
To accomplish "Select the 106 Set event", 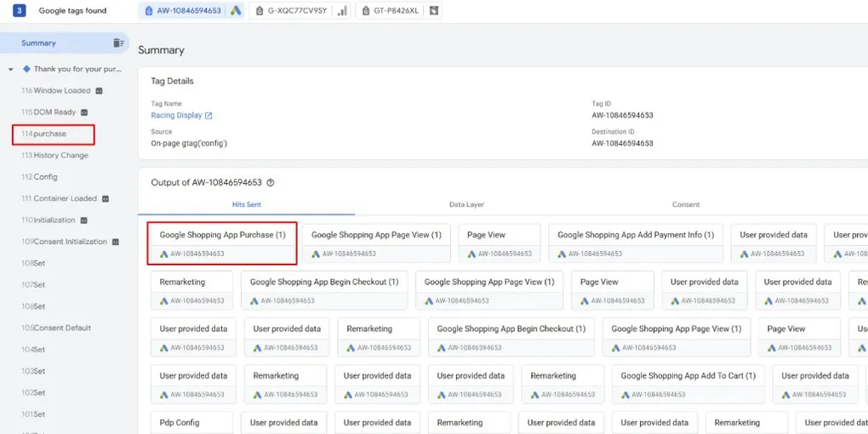I will 33,306.
